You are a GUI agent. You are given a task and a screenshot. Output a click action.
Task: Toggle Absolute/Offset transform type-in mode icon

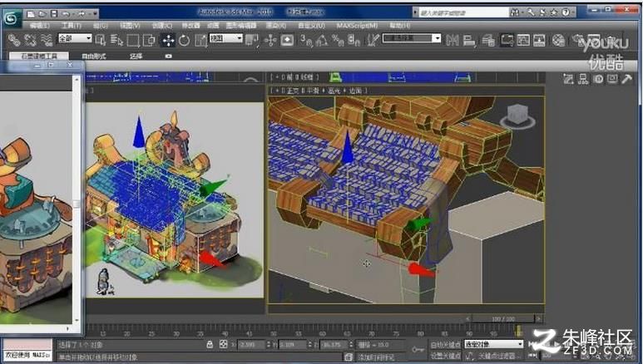(x=223, y=344)
